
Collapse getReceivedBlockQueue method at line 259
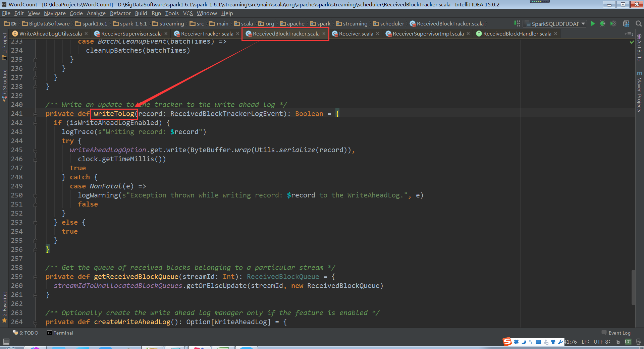tap(35, 277)
